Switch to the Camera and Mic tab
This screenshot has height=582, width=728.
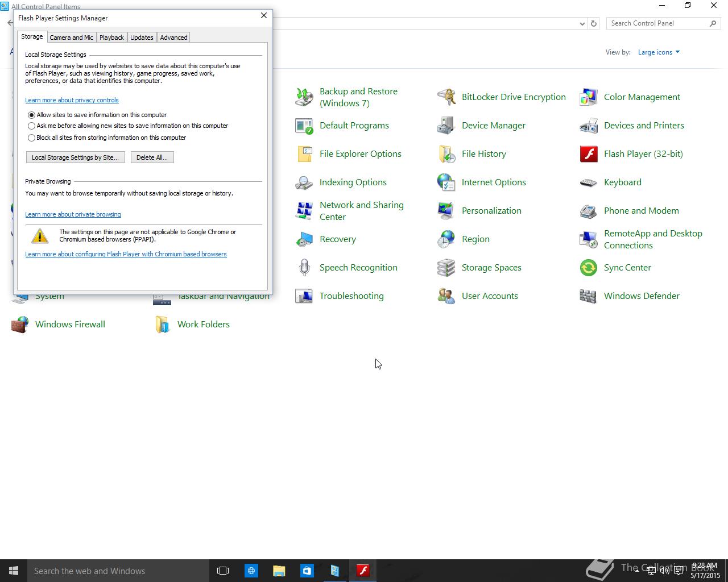pyautogui.click(x=72, y=38)
